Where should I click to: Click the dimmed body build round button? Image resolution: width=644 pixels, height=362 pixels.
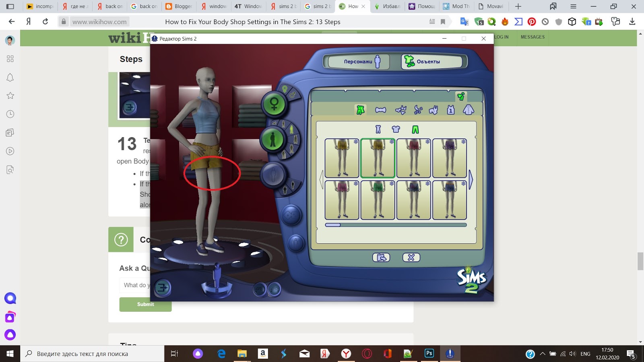(x=273, y=175)
